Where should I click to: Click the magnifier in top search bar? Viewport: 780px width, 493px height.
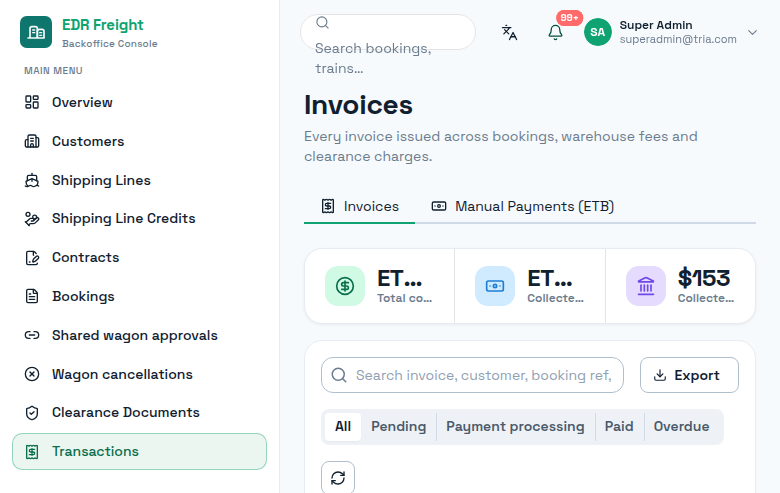point(322,22)
